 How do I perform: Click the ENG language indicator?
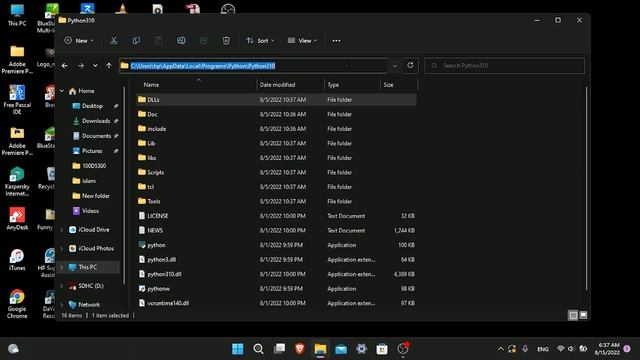(x=542, y=349)
